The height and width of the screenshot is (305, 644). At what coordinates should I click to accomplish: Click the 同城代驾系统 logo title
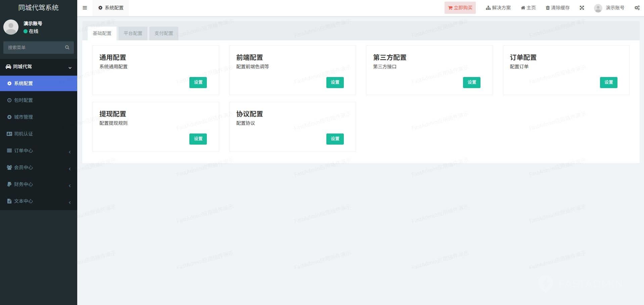click(x=39, y=8)
